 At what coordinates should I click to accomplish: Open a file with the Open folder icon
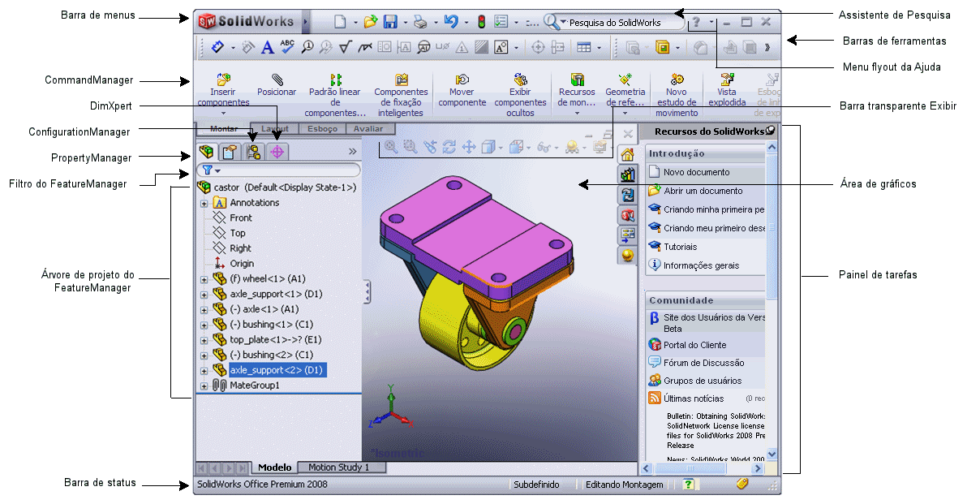371,22
